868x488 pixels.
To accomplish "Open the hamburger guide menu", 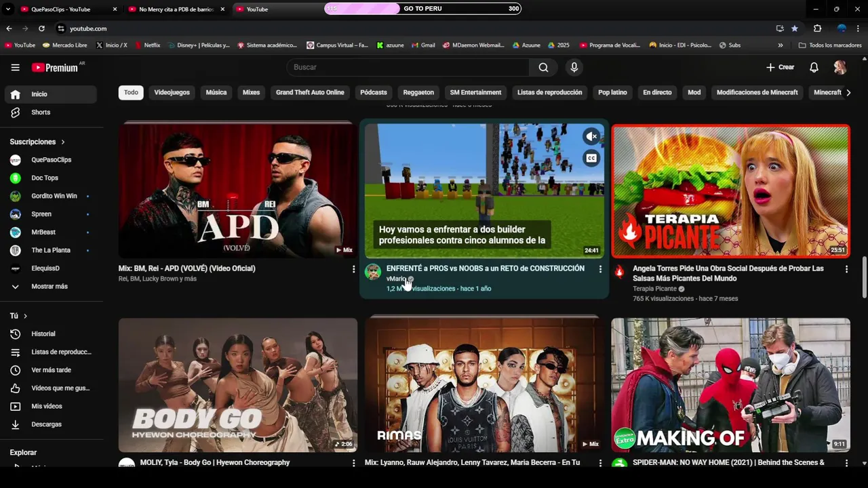I will pyautogui.click(x=15, y=67).
